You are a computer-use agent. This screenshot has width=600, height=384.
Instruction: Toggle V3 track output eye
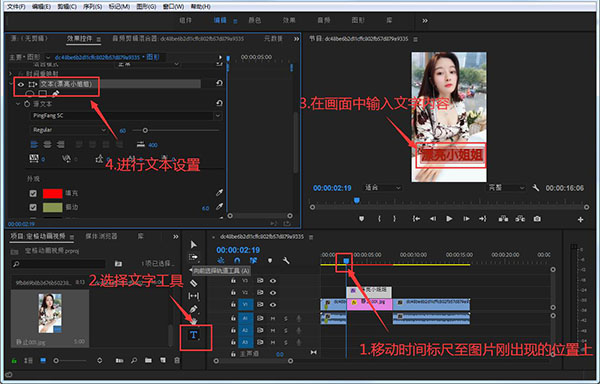272,281
